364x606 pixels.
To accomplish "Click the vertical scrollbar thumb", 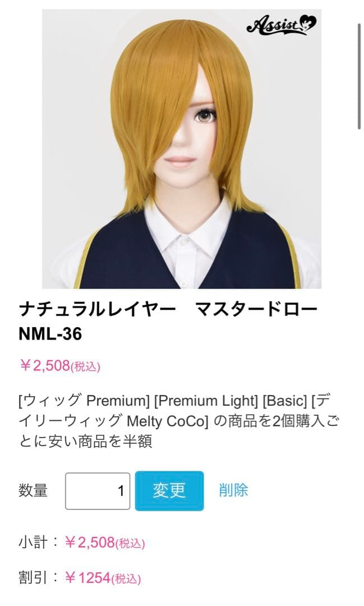I will (360, 75).
